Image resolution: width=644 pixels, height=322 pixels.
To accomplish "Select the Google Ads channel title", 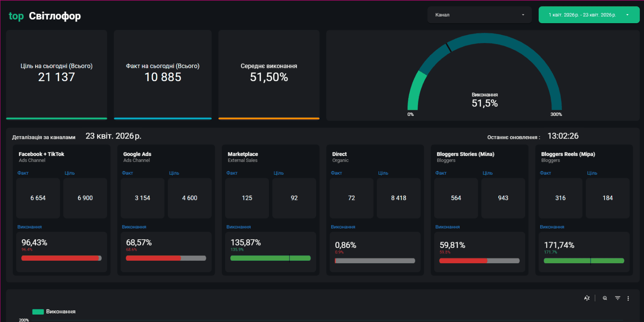I will [137, 154].
